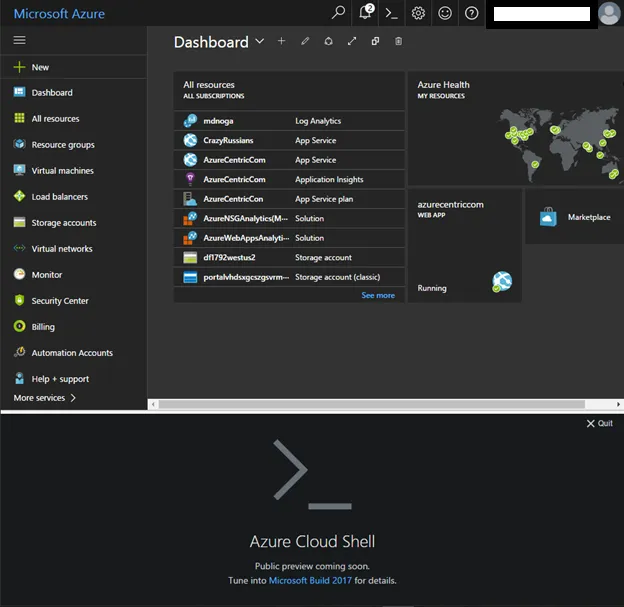The width and height of the screenshot is (624, 607).
Task: Follow the Microsoft Build 2017 link
Action: click(310, 580)
